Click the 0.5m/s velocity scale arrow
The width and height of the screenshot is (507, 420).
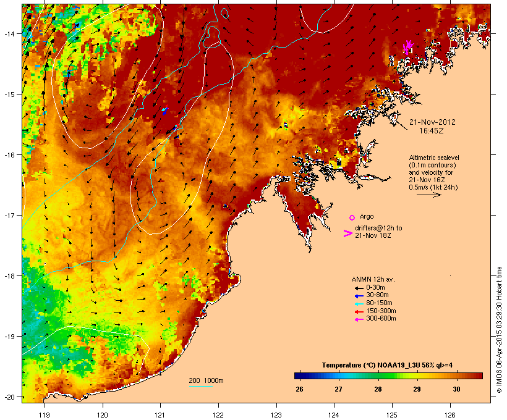(x=428, y=195)
